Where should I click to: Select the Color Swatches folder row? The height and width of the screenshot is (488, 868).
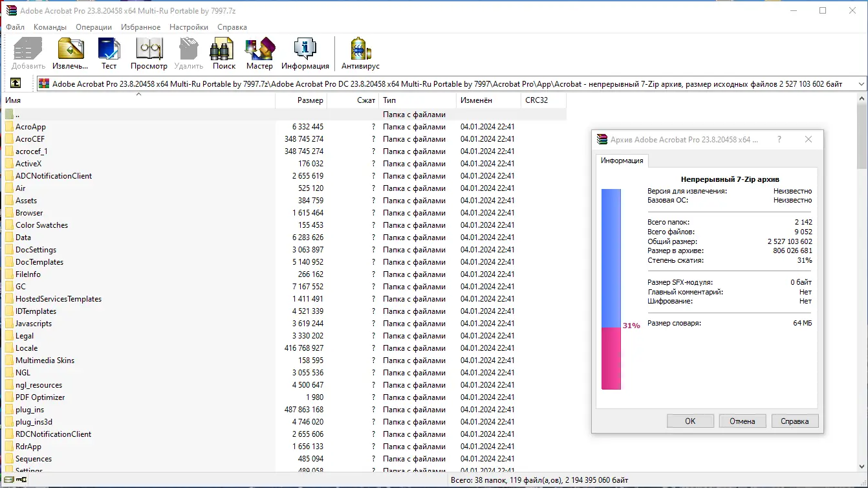tap(285, 225)
